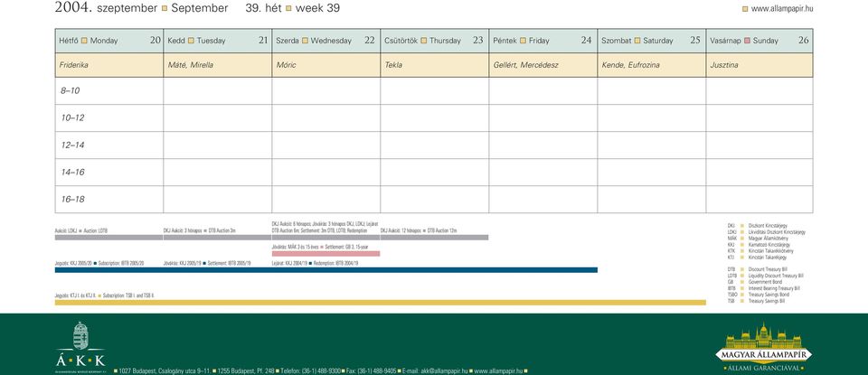Click legend entry 'KTJ Kincstári Takarékjegy'
868x375 pixels.
click(758, 258)
